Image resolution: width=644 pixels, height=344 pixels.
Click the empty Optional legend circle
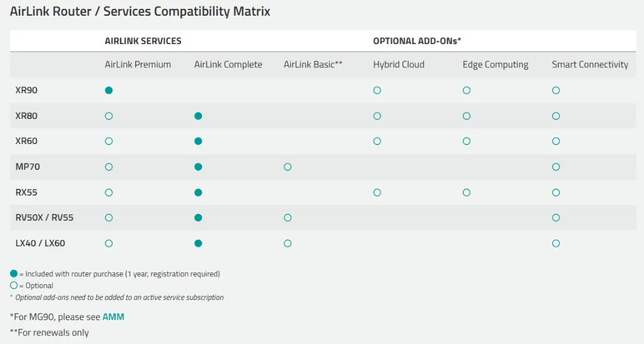[x=14, y=286]
